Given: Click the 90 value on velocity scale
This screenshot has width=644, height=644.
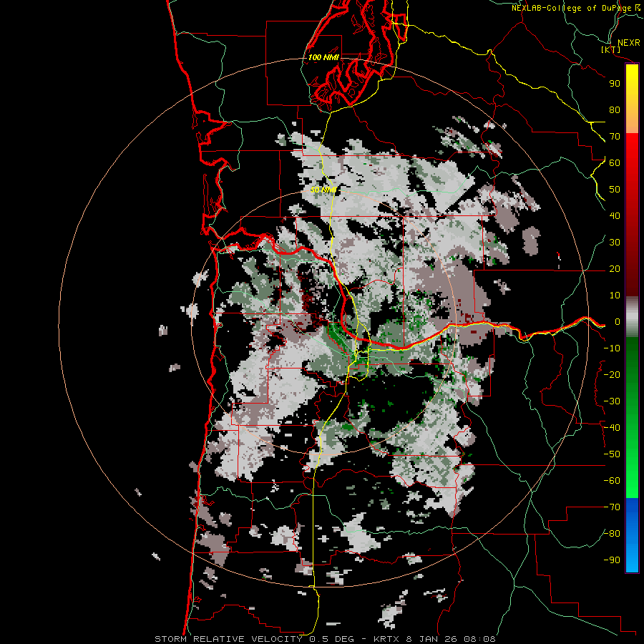Looking at the screenshot, I should point(615,84).
